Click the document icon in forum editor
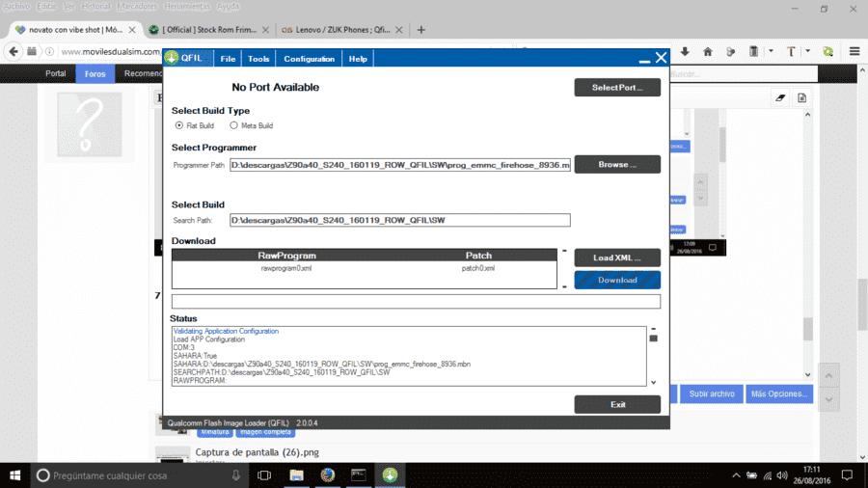Image resolution: width=868 pixels, height=488 pixels. point(801,98)
